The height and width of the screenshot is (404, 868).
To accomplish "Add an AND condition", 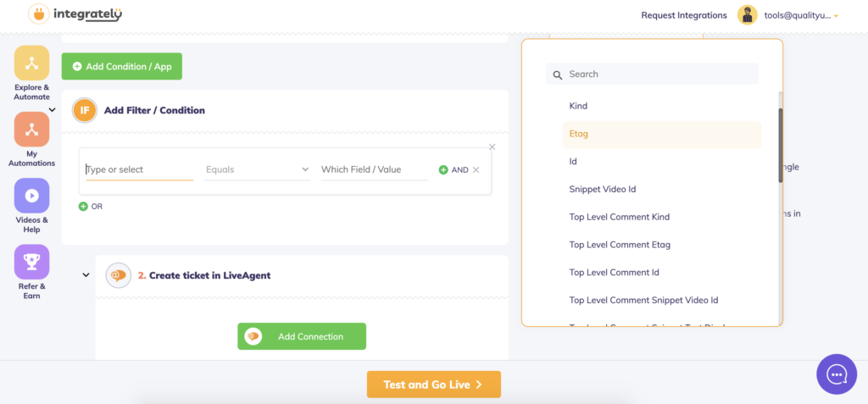I will 453,170.
